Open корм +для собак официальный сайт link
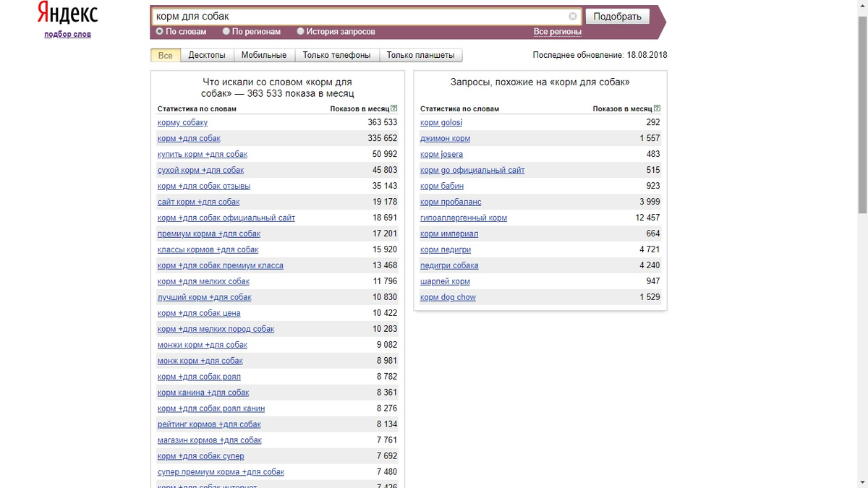The width and height of the screenshot is (868, 488). 226,218
